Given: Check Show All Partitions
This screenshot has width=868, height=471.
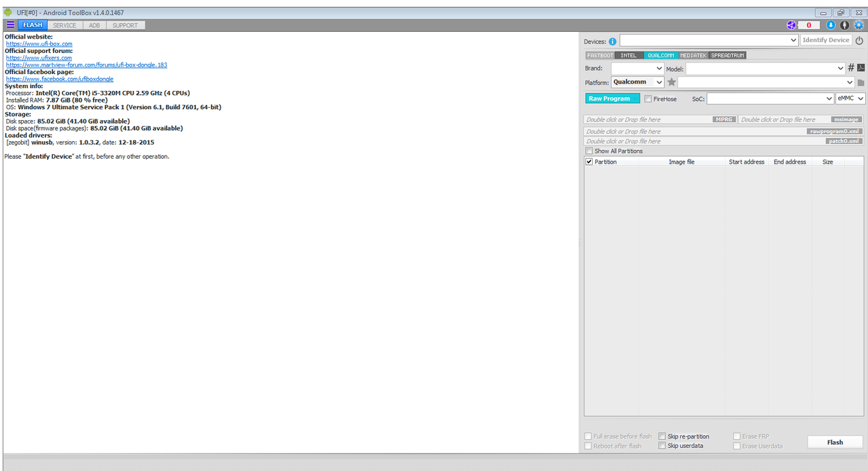Looking at the screenshot, I should pyautogui.click(x=589, y=151).
